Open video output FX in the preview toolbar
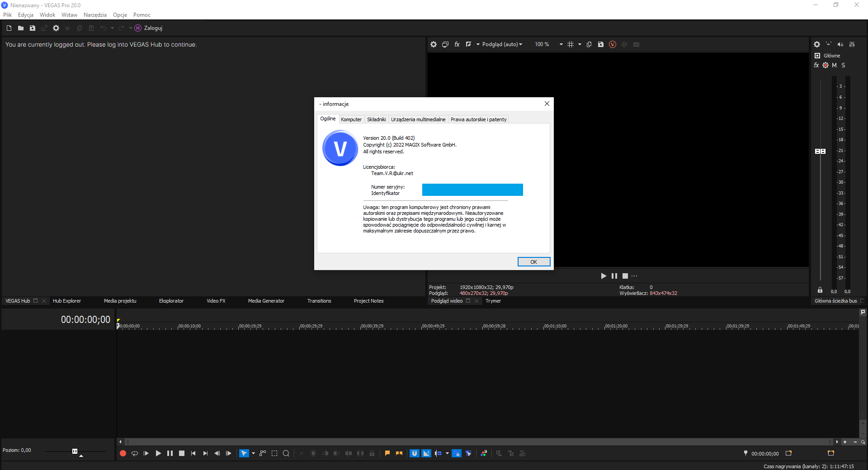 click(x=457, y=44)
